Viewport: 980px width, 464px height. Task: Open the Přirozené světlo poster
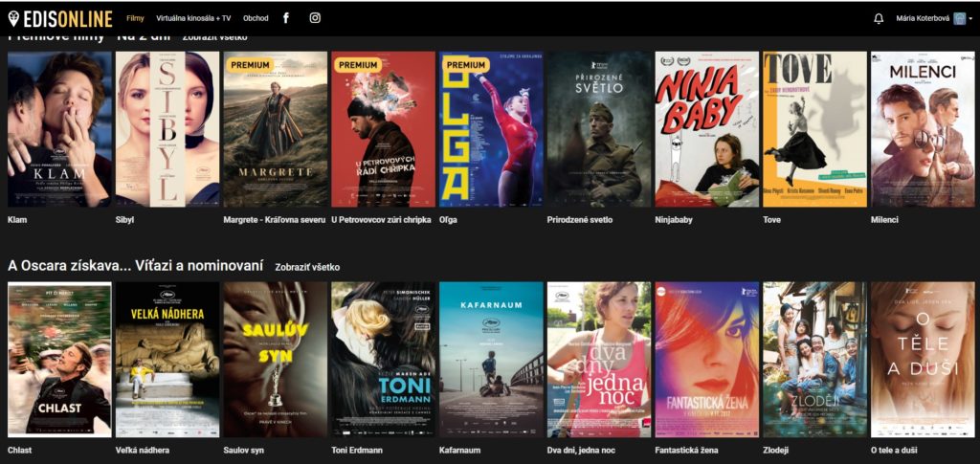(x=599, y=129)
